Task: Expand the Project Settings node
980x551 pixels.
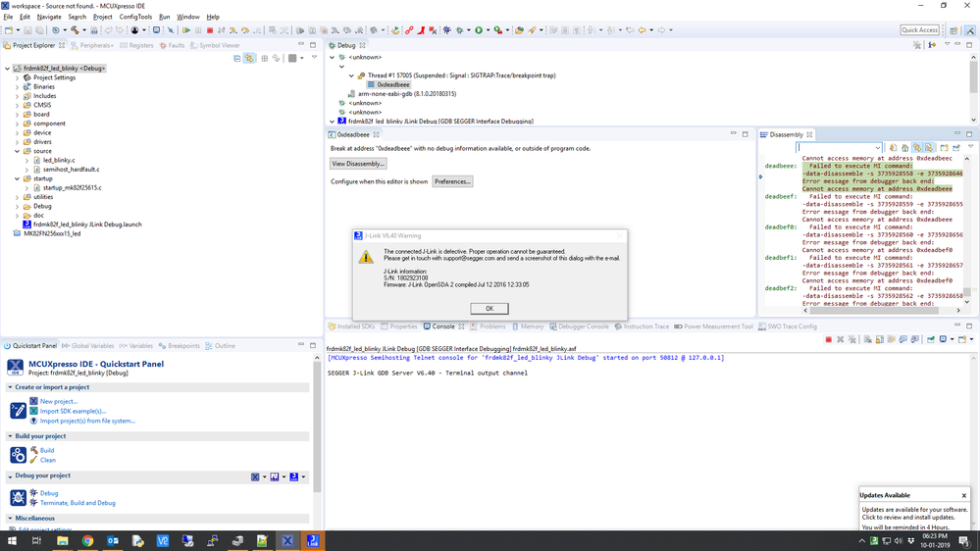Action: point(17,77)
